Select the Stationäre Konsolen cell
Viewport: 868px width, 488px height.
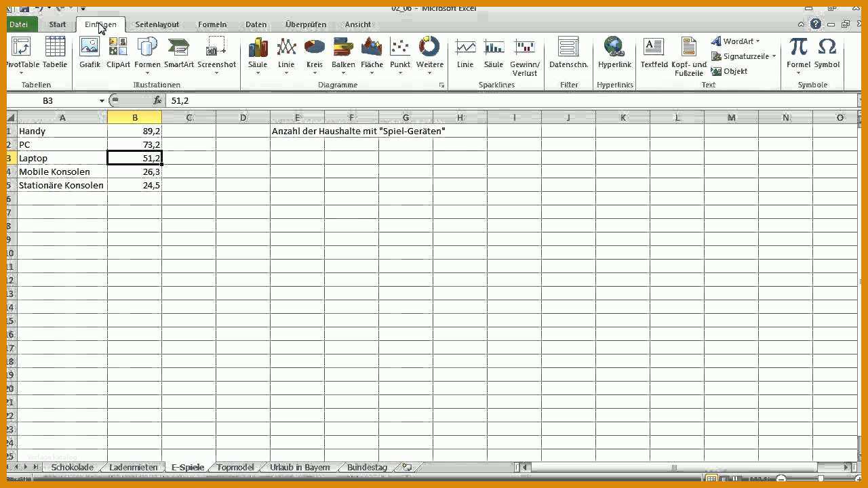[x=62, y=185]
